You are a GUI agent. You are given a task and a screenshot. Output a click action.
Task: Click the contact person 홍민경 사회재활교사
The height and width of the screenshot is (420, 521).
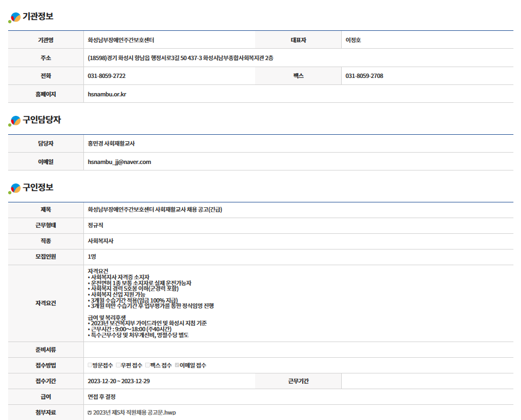(x=111, y=143)
